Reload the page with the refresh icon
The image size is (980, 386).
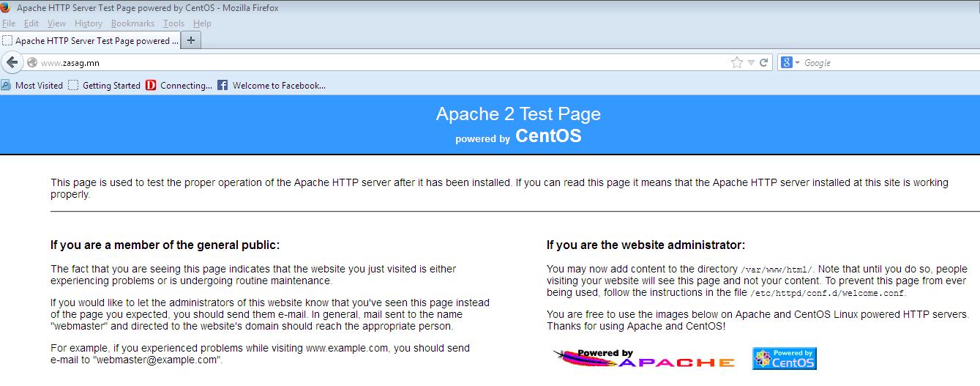(763, 62)
